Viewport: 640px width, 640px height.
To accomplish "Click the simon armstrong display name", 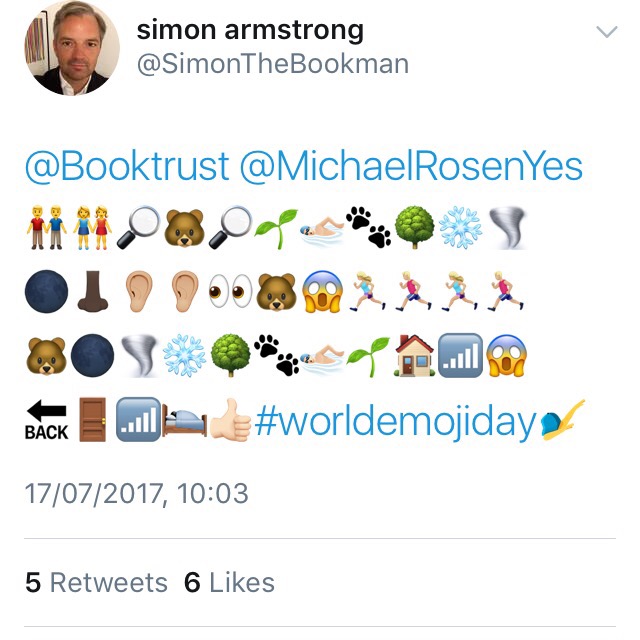I will tap(250, 30).
